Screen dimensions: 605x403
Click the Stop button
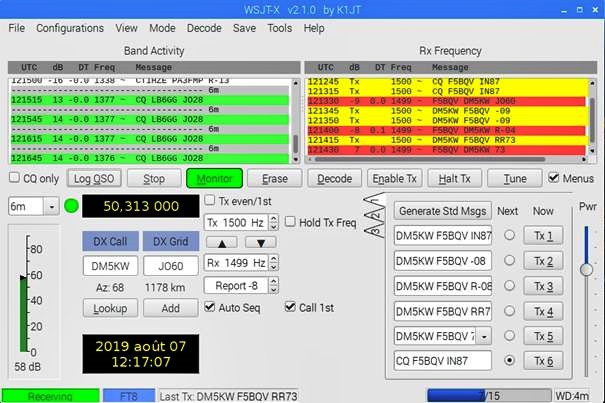pyautogui.click(x=154, y=178)
